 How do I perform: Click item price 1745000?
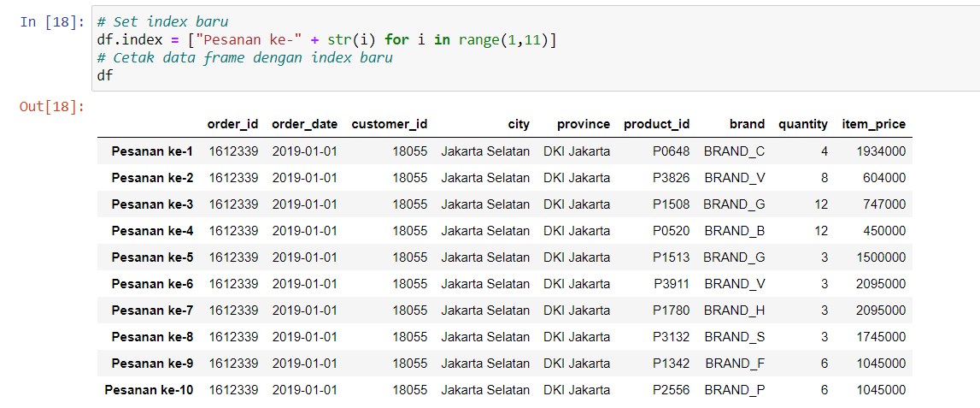click(x=881, y=337)
